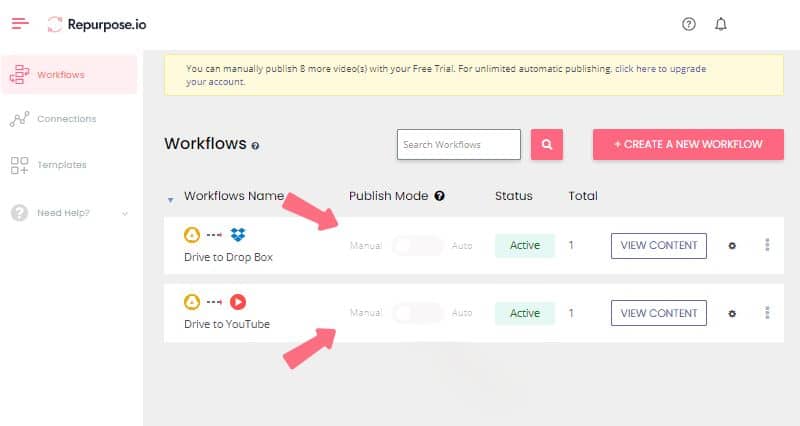
Task: Click Active status of Drive to YouTube
Action: (x=524, y=313)
